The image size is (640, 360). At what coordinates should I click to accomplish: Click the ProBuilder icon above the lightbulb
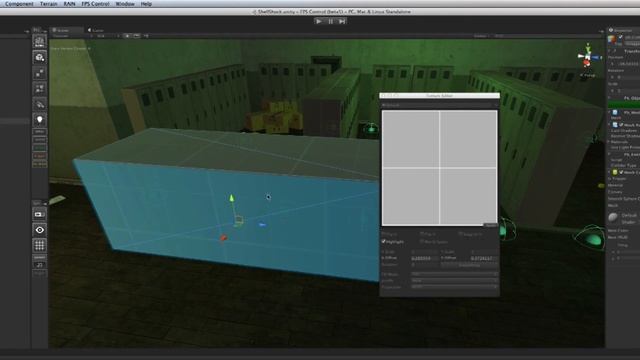(x=40, y=104)
